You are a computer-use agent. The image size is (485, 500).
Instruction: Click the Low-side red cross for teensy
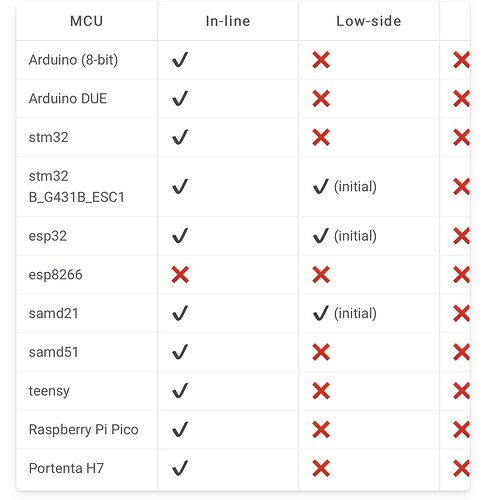pyautogui.click(x=321, y=391)
